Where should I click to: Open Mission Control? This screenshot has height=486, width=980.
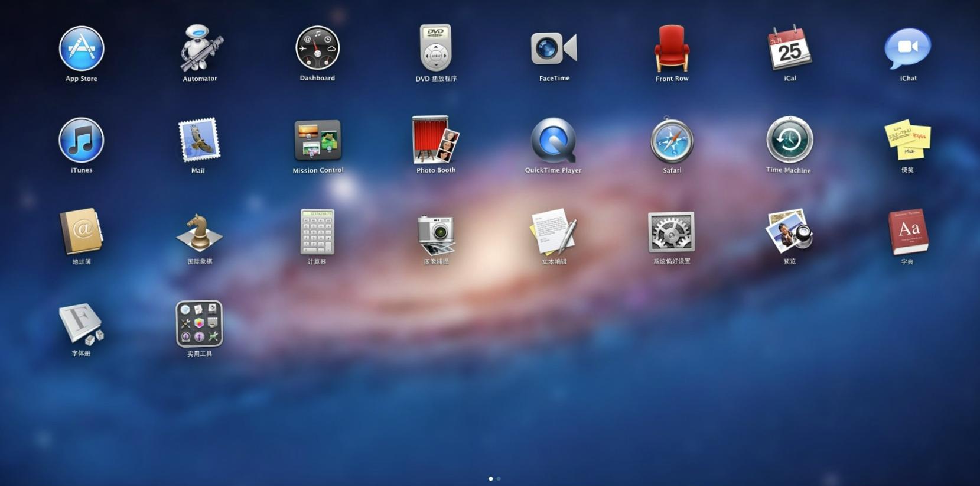pyautogui.click(x=318, y=140)
